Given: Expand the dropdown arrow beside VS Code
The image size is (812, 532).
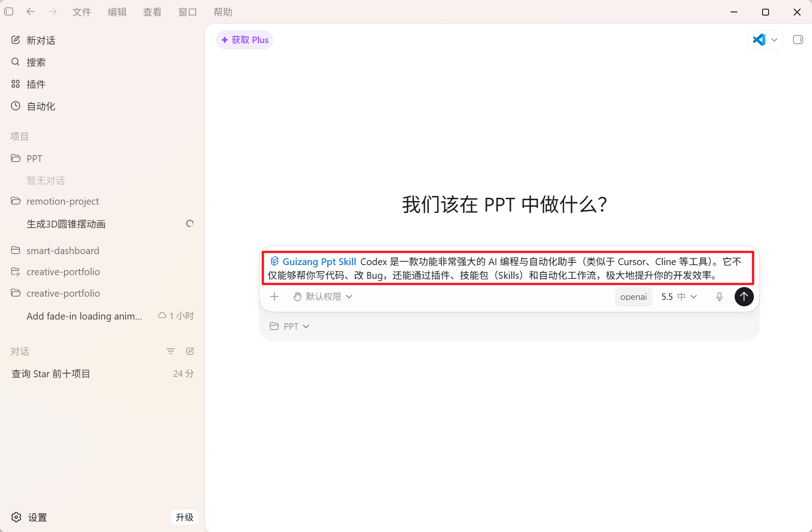Looking at the screenshot, I should click(774, 40).
